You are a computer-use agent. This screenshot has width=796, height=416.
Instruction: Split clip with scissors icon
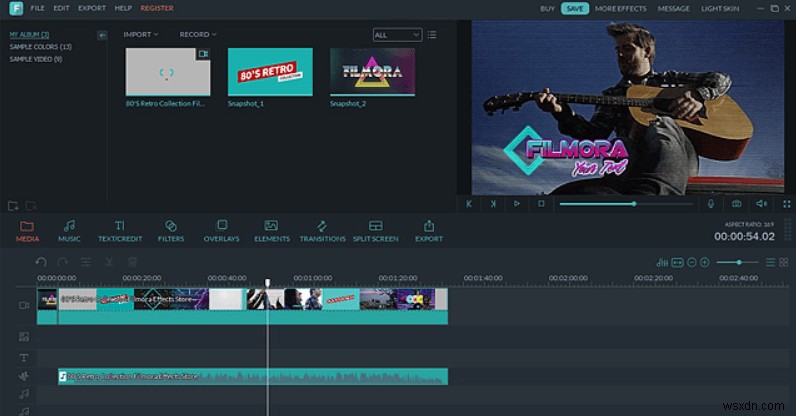pyautogui.click(x=109, y=262)
